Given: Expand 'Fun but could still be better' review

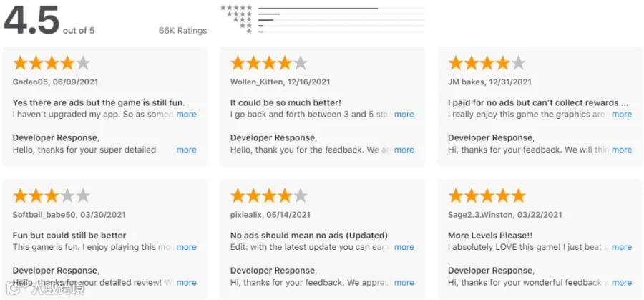Looking at the screenshot, I should point(187,247).
